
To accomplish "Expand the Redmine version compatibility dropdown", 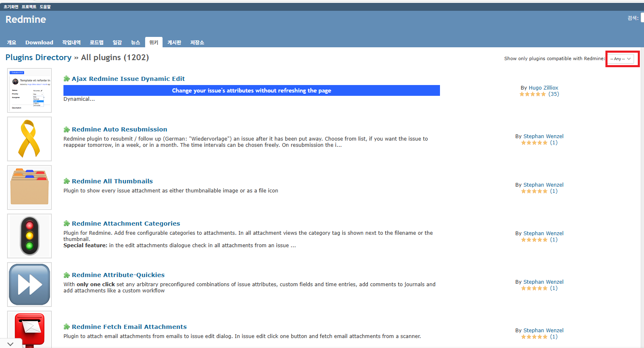I will tap(621, 59).
